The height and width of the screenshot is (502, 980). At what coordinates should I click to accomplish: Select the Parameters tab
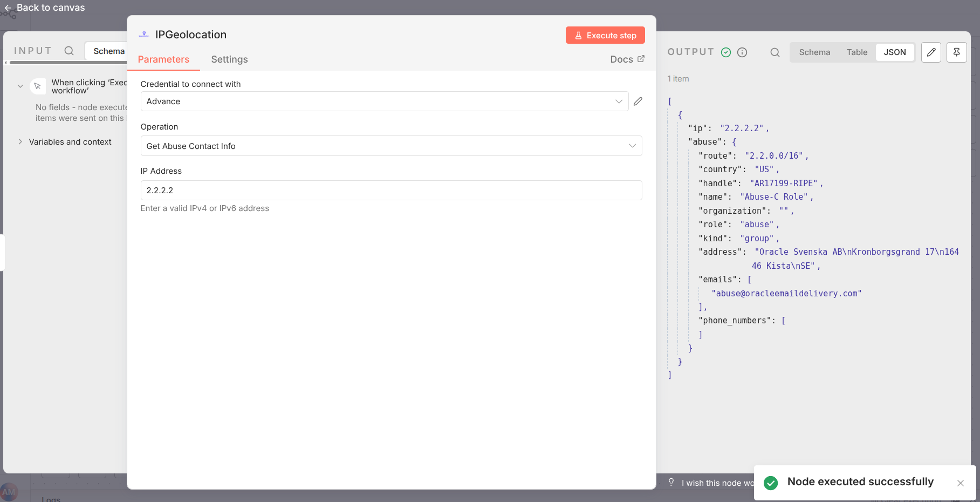point(163,59)
